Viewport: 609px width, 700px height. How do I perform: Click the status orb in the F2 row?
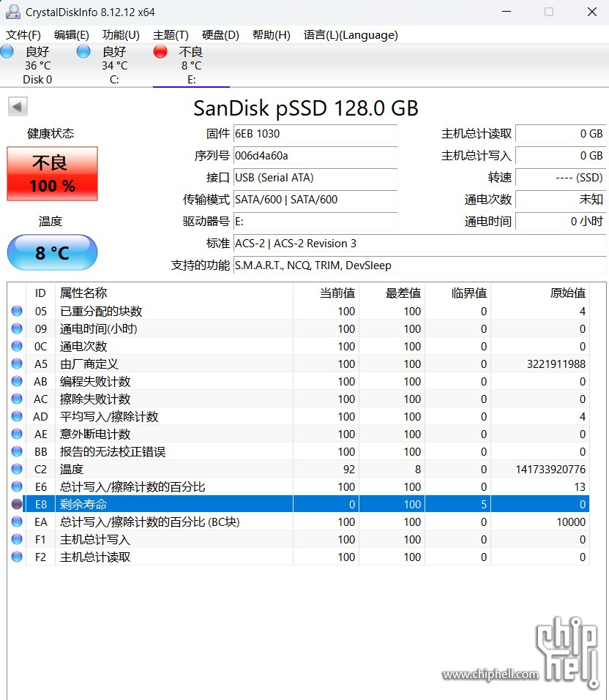17,557
